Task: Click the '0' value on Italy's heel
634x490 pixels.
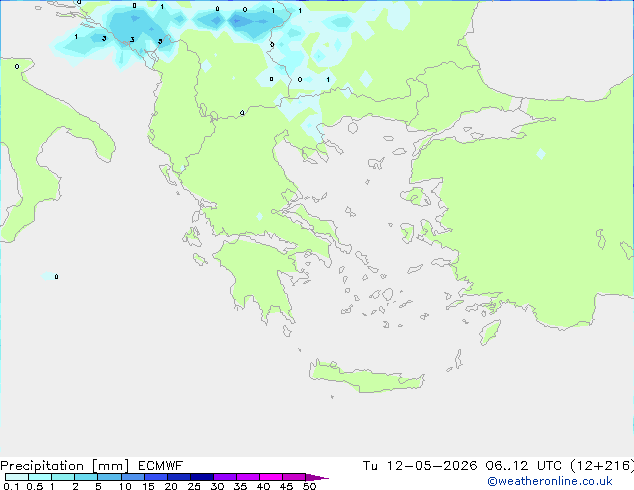Action: [x=17, y=67]
